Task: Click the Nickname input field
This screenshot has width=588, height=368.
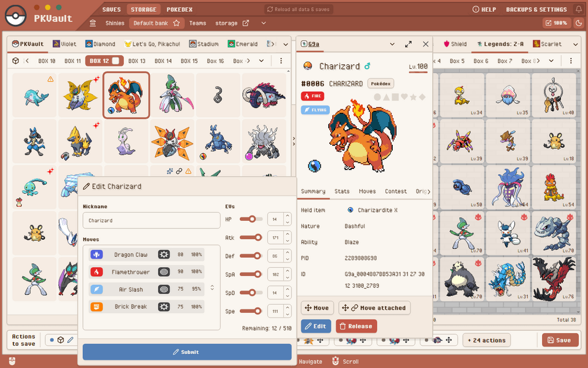Action: pyautogui.click(x=152, y=220)
